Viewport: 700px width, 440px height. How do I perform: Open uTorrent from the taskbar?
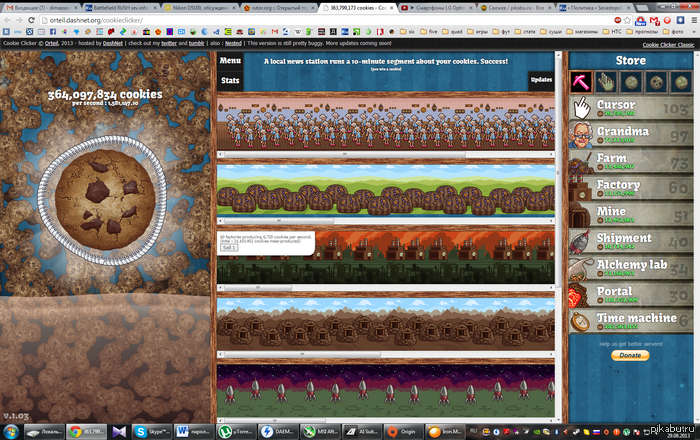[x=236, y=432]
